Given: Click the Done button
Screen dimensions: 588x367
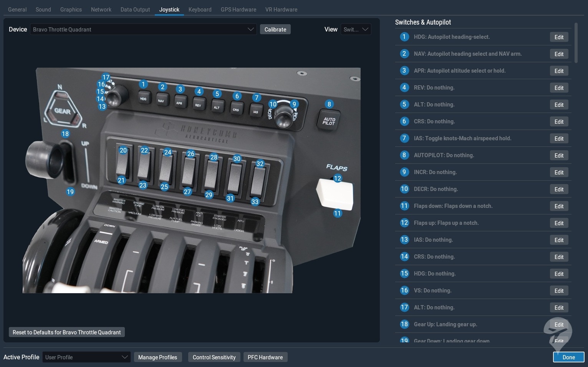Looking at the screenshot, I should [x=569, y=357].
